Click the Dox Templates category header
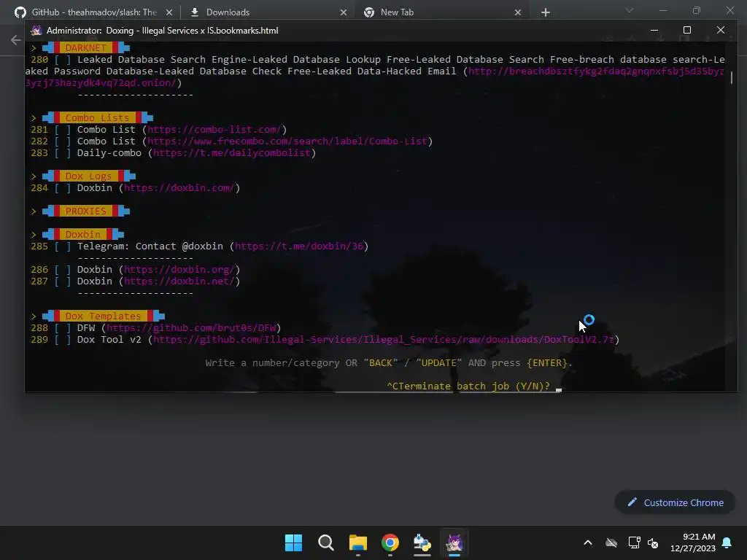 103,316
